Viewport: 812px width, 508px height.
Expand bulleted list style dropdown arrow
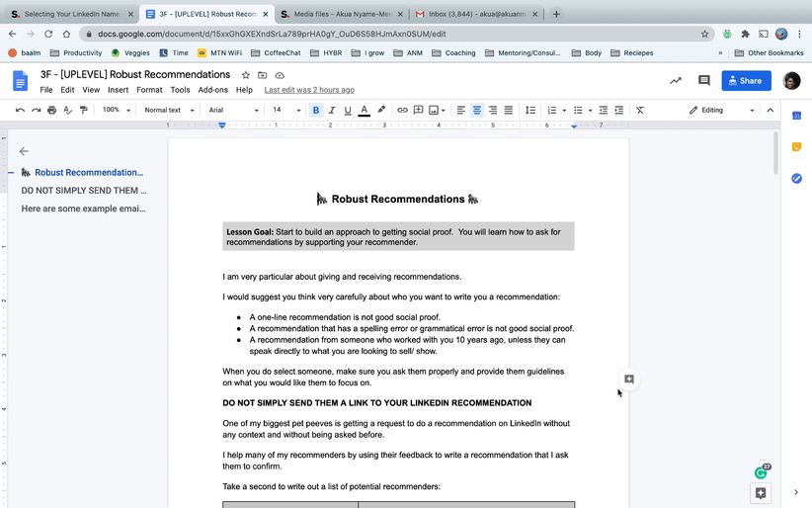[591, 111]
